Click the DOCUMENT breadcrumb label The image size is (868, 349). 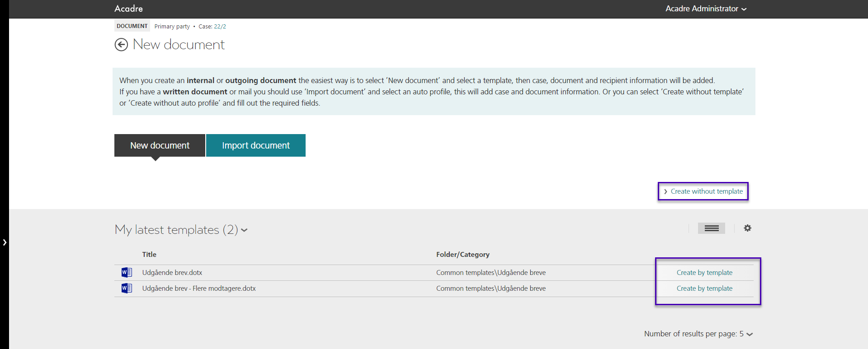132,26
